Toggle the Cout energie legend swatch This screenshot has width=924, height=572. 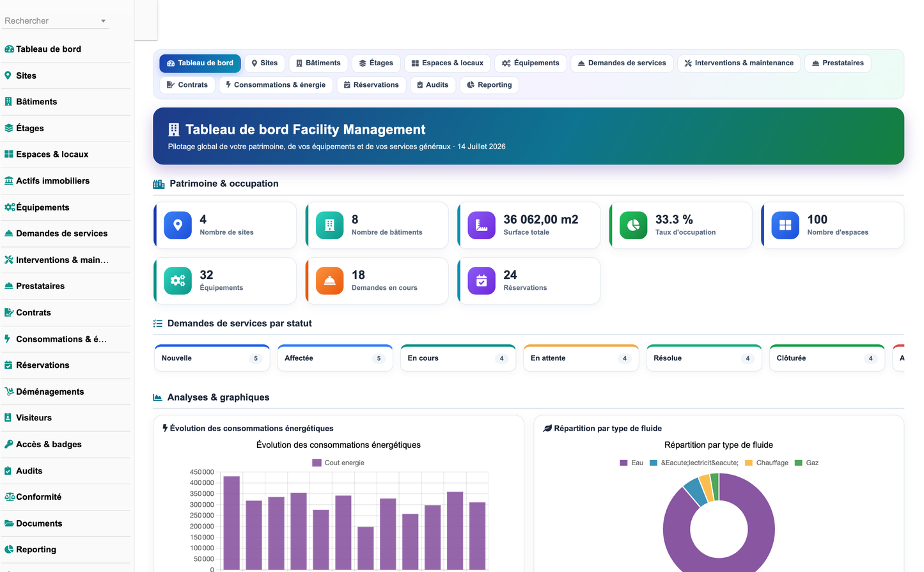(317, 463)
